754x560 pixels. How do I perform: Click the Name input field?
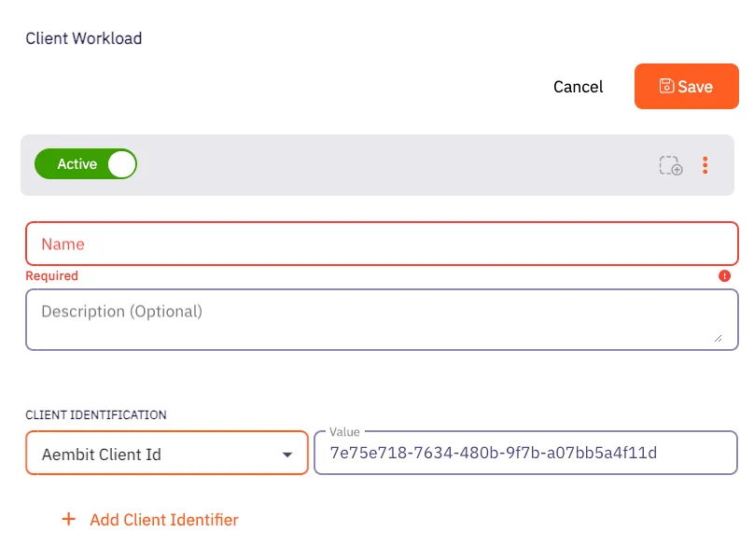(x=373, y=244)
